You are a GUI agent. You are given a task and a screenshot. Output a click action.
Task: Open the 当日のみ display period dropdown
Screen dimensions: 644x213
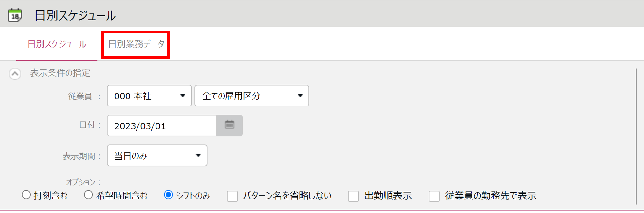(x=157, y=156)
